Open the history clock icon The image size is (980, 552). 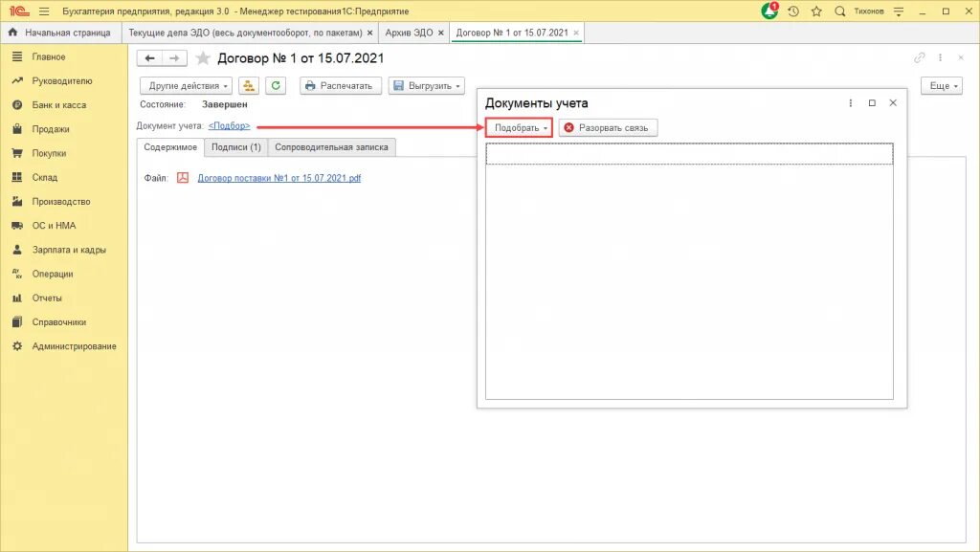click(x=793, y=11)
